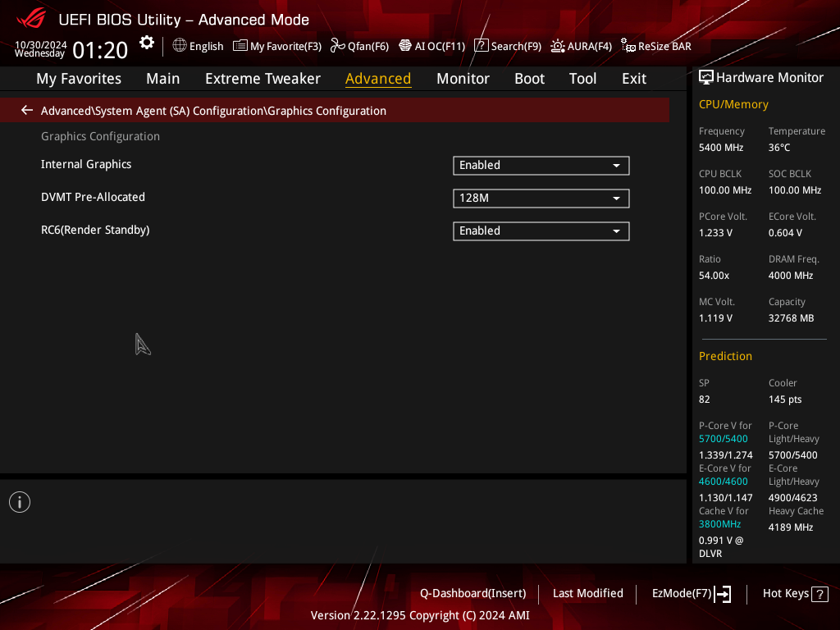The image size is (840, 630).
Task: Click the 4189 MHz Heavy Cache value
Action: click(x=791, y=527)
